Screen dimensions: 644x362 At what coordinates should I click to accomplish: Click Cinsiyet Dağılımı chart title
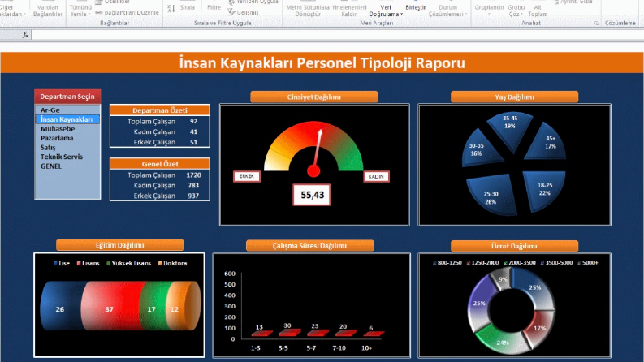pyautogui.click(x=313, y=97)
